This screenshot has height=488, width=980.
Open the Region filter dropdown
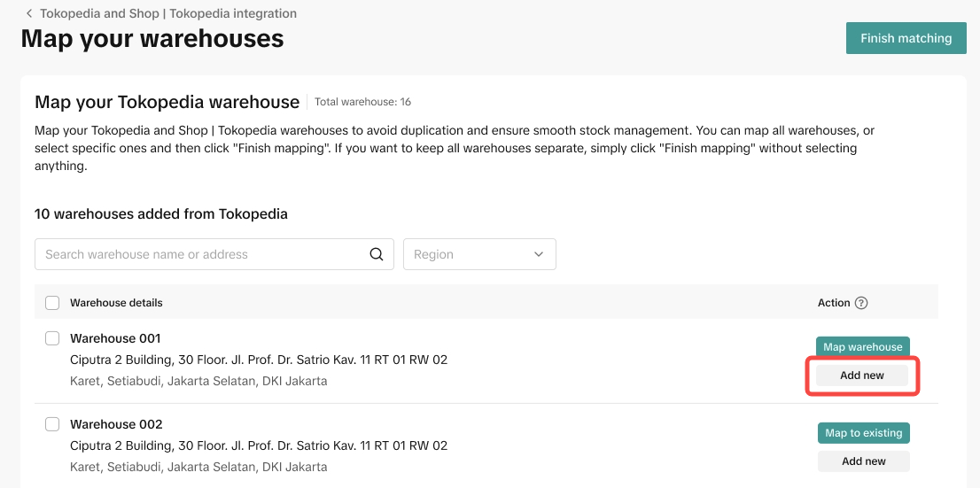click(x=479, y=254)
